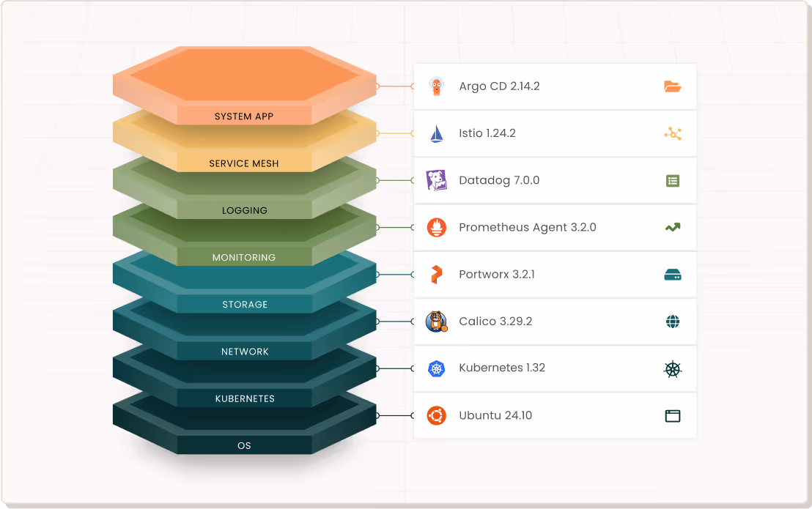
Task: Click the globe icon in Calico row
Action: coord(673,322)
